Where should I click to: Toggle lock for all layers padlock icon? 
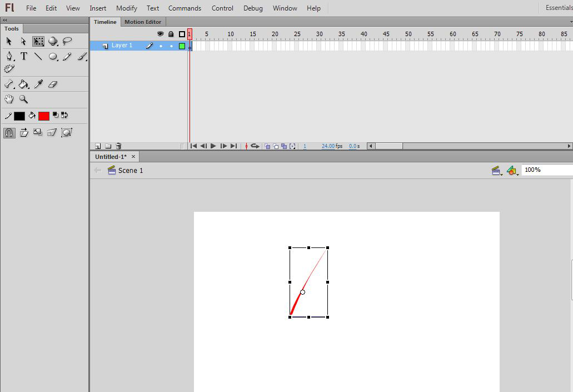point(171,34)
